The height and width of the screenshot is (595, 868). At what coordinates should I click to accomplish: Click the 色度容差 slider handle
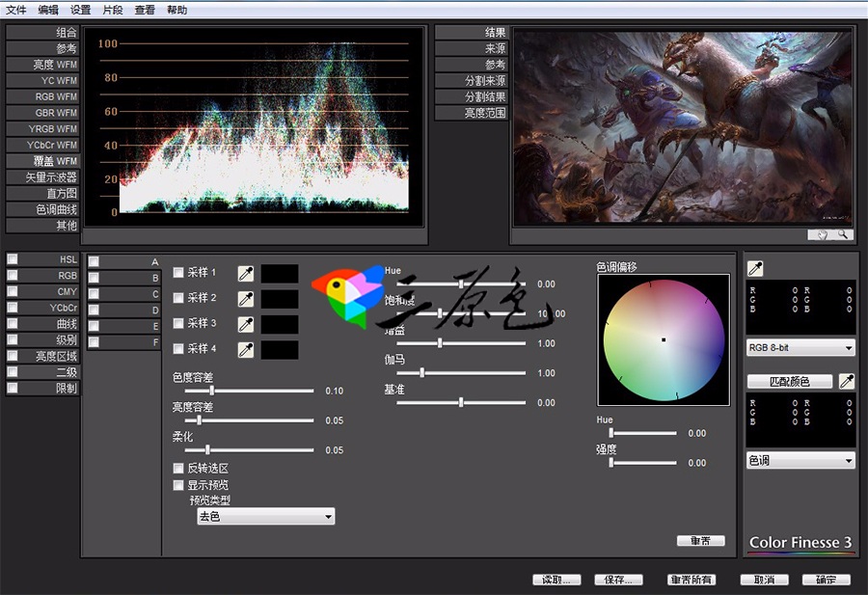[x=212, y=392]
